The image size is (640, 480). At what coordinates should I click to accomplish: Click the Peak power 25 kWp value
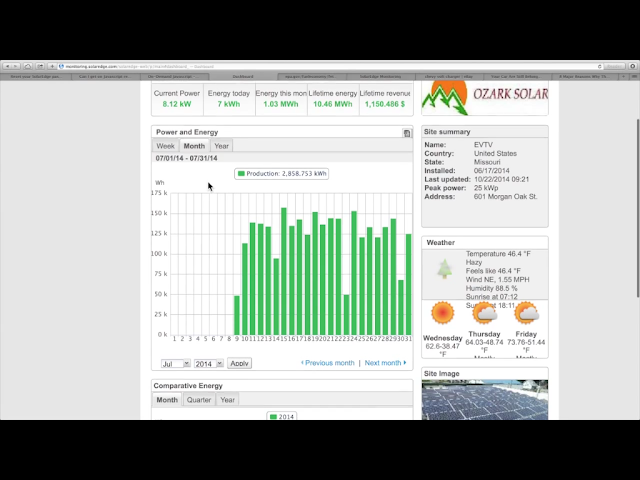tap(486, 188)
